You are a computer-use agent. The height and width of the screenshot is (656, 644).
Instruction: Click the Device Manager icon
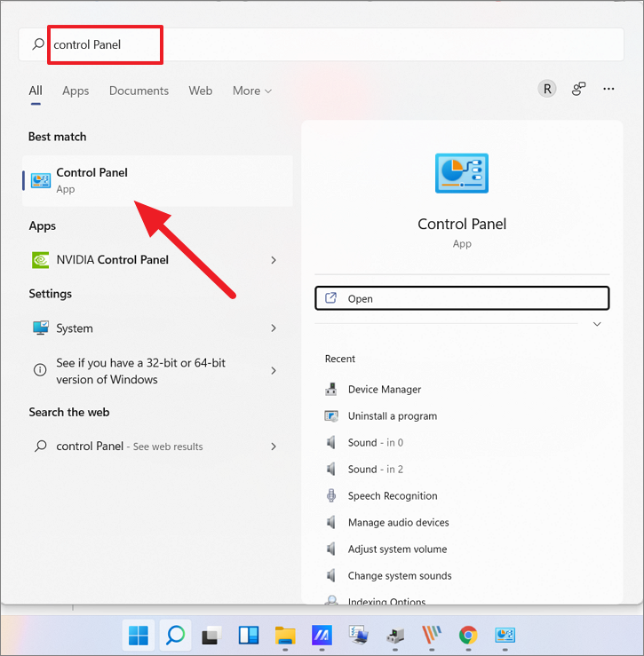tap(330, 389)
